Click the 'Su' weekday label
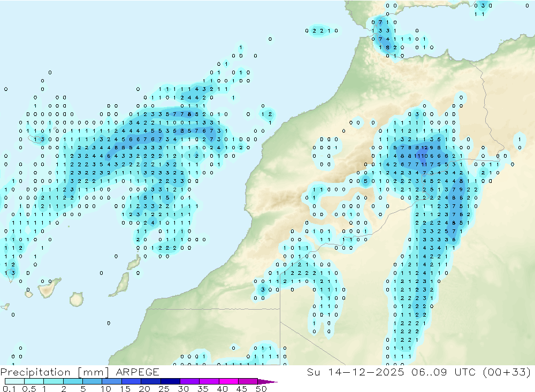Viewport: 535px width, 392px height. click(313, 372)
